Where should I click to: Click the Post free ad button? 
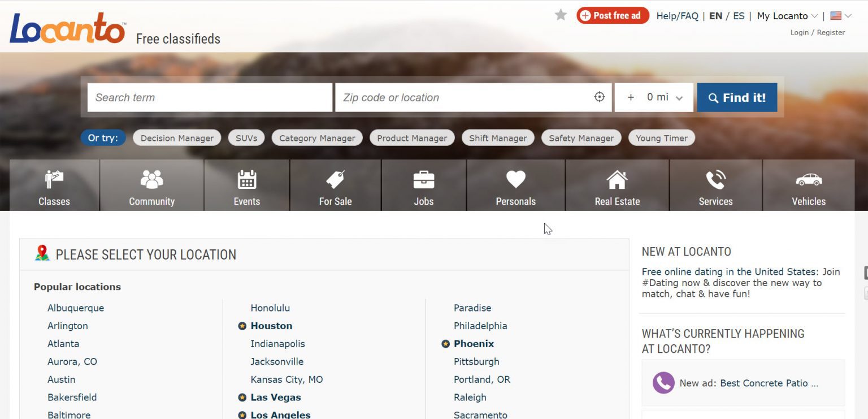point(613,15)
